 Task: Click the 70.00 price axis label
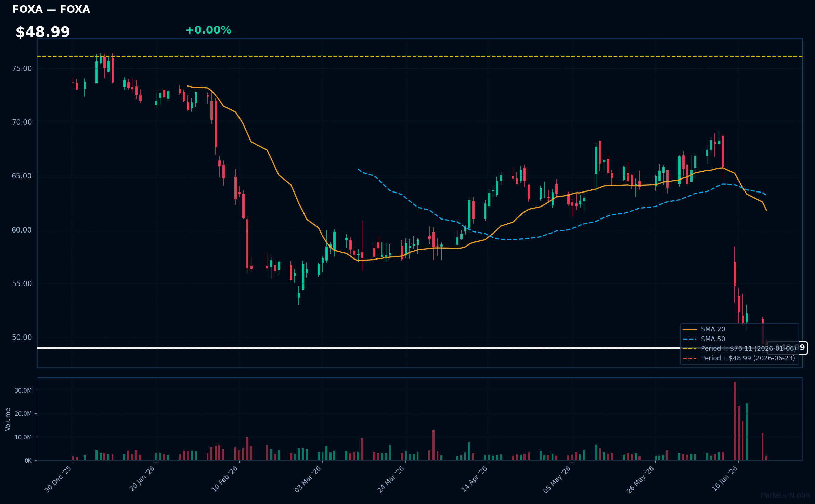[x=22, y=122]
